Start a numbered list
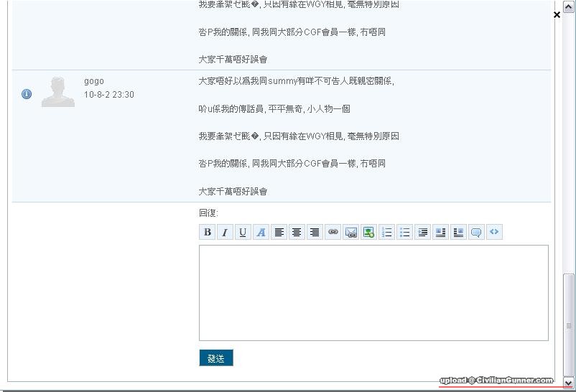576x392 pixels. (x=386, y=232)
